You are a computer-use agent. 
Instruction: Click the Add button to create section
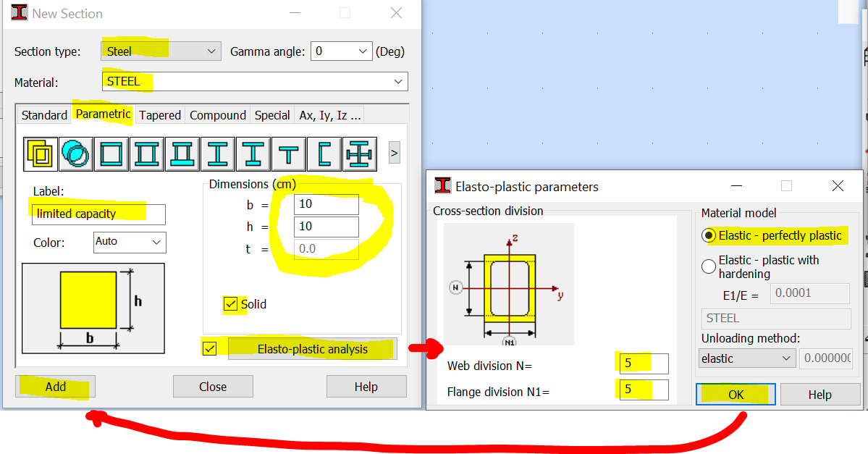click(x=54, y=386)
